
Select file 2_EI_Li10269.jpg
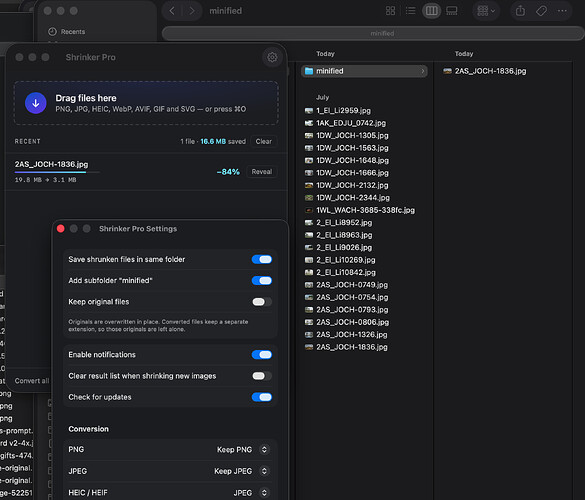point(345,260)
